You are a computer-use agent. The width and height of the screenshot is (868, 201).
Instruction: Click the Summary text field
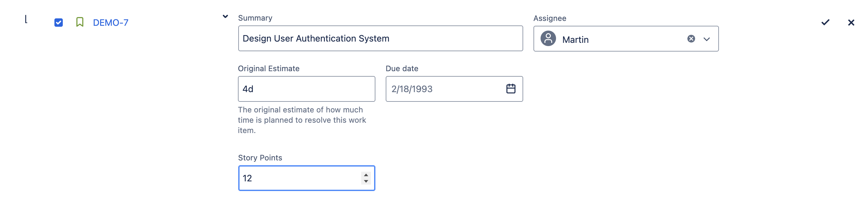point(380,38)
